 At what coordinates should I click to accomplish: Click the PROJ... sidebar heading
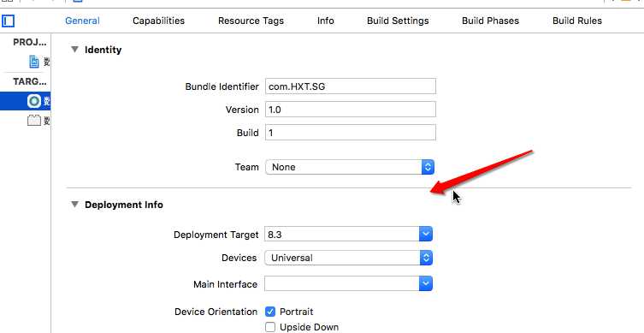(x=30, y=42)
